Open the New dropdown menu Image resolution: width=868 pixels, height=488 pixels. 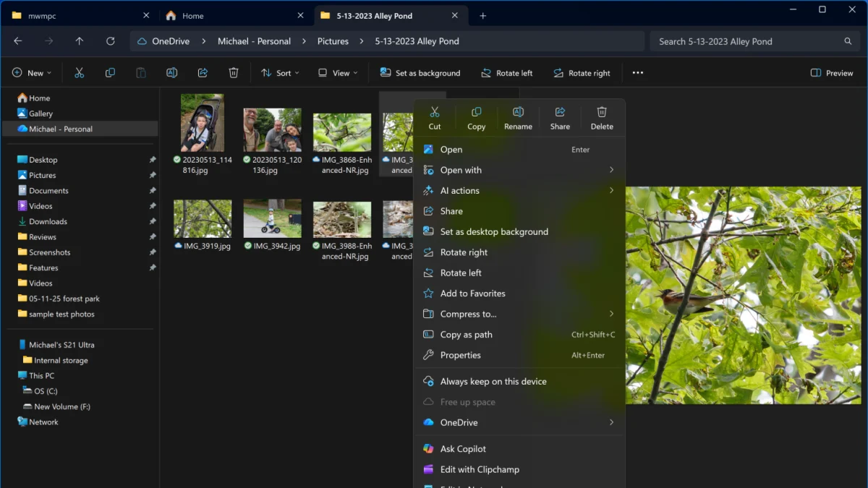click(33, 73)
